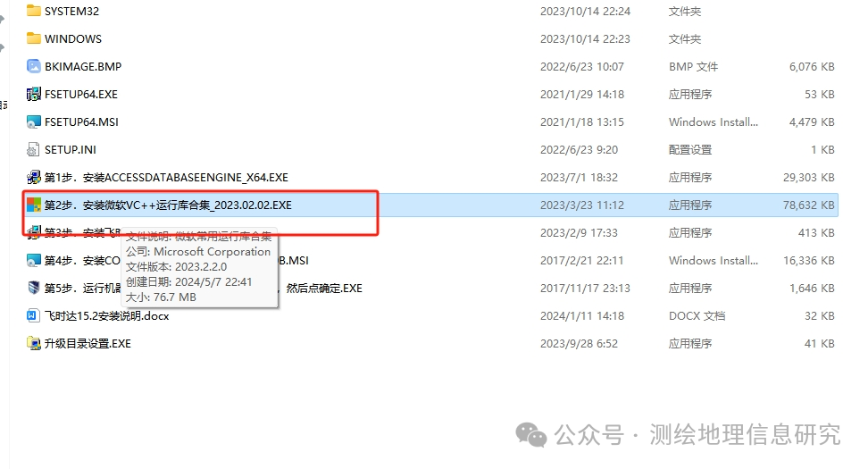The image size is (868, 469).
Task: Select file name BKIMAGE.BMP
Action: [83, 66]
